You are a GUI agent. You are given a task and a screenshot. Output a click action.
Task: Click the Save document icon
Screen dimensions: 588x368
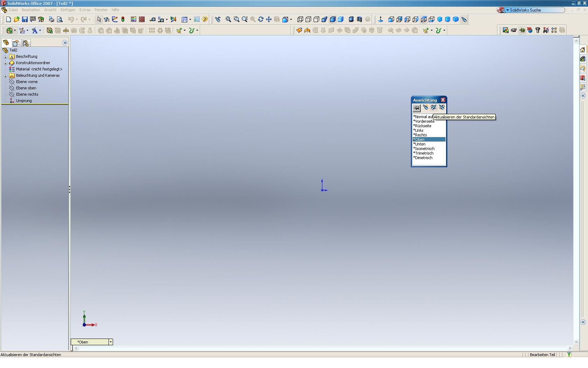[24, 20]
